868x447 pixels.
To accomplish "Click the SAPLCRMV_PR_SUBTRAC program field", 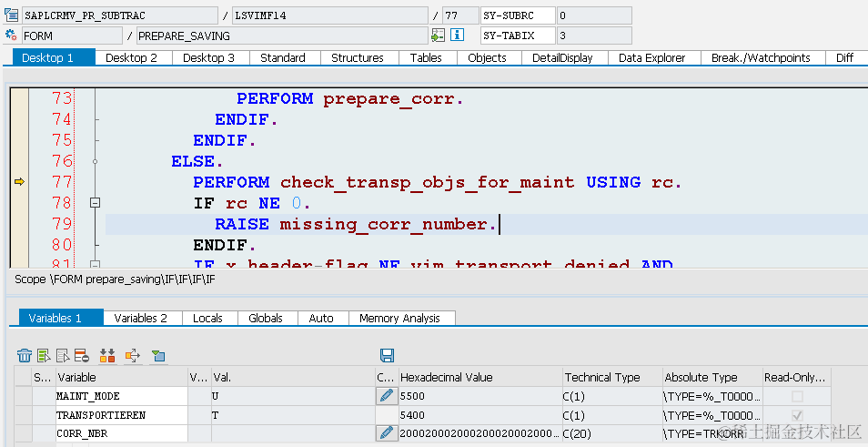I will [119, 15].
